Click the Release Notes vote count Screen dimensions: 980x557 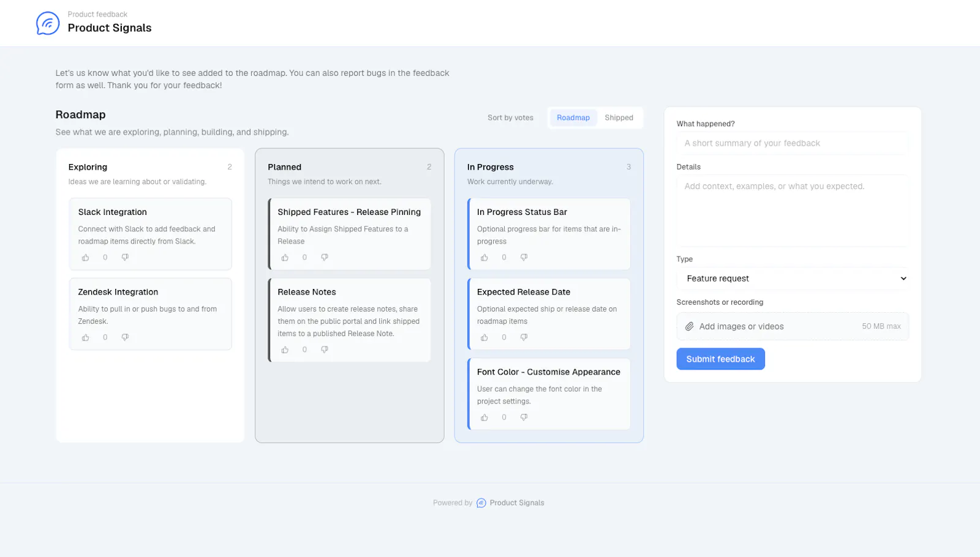pyautogui.click(x=304, y=350)
